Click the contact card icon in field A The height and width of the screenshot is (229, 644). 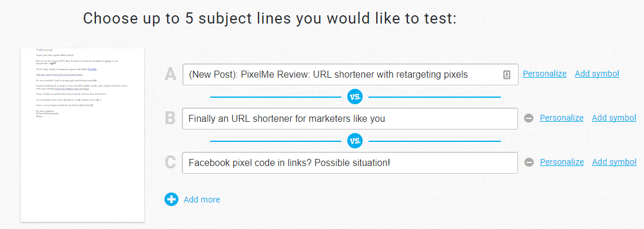pyautogui.click(x=507, y=75)
